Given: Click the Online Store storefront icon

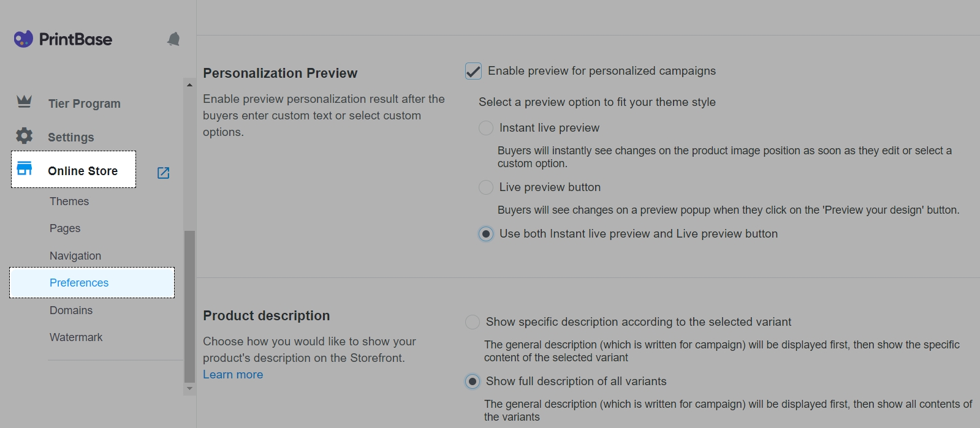Looking at the screenshot, I should click(25, 168).
